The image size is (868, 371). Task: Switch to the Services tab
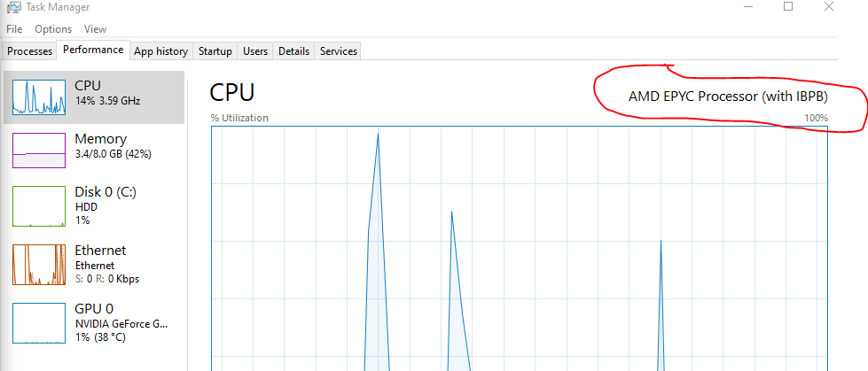[x=338, y=51]
